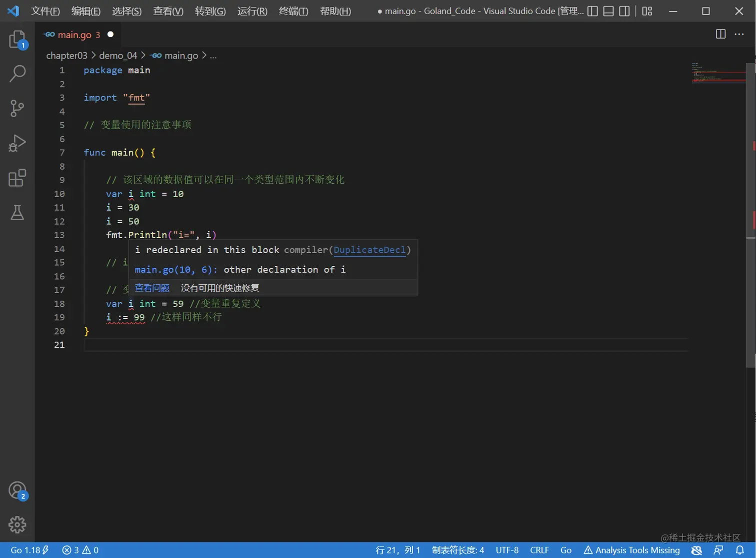Click 'i = 50' on line 12
Viewport: 756px width, 558px height.
(x=122, y=221)
